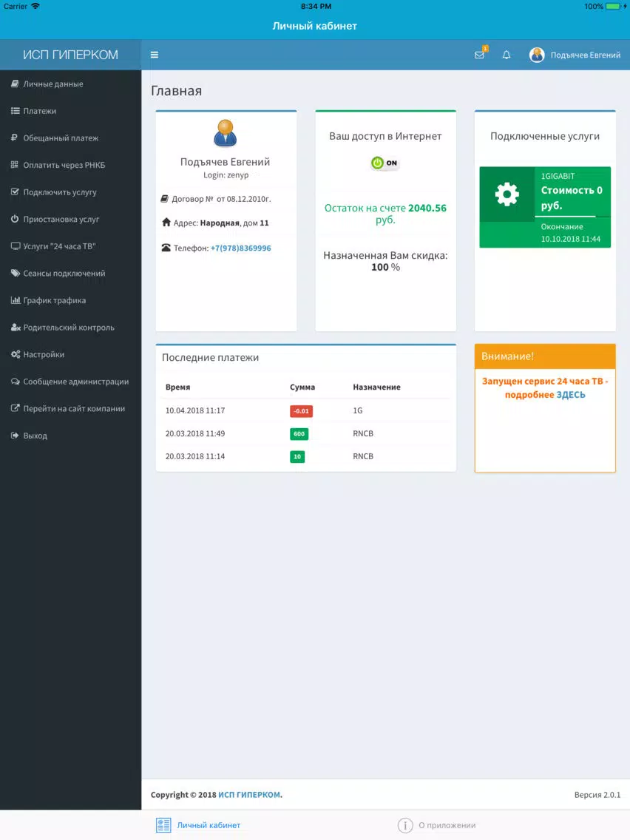The image size is (630, 840).
Task: Click ruble icon beside Обещанный платеж
Action: 15,138
